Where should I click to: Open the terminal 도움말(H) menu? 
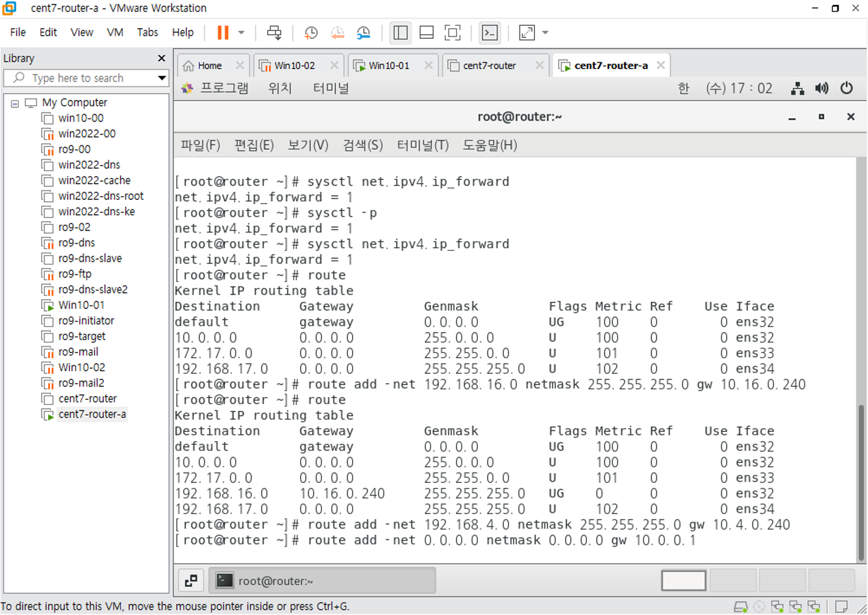click(x=489, y=145)
